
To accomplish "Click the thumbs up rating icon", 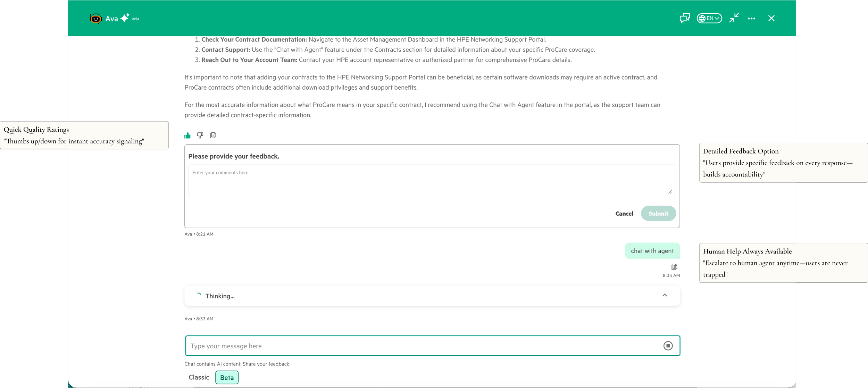I will (187, 135).
